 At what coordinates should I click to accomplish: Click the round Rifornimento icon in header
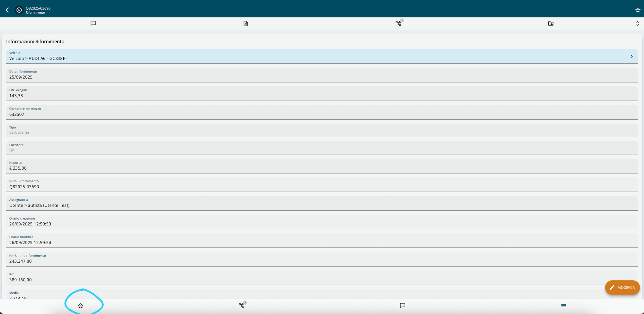19,10
